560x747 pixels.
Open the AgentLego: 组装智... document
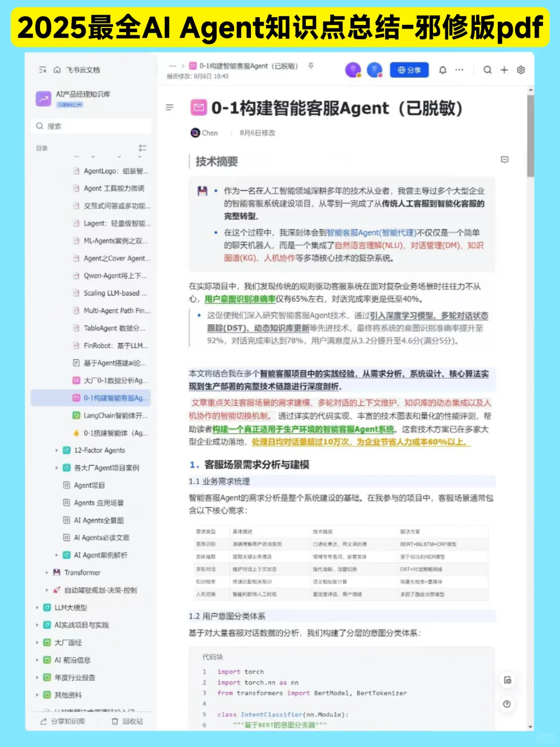click(x=110, y=171)
